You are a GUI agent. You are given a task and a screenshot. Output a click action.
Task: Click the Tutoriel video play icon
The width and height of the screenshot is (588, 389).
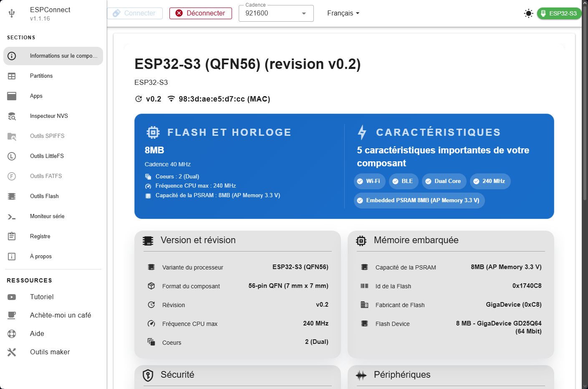click(12, 297)
